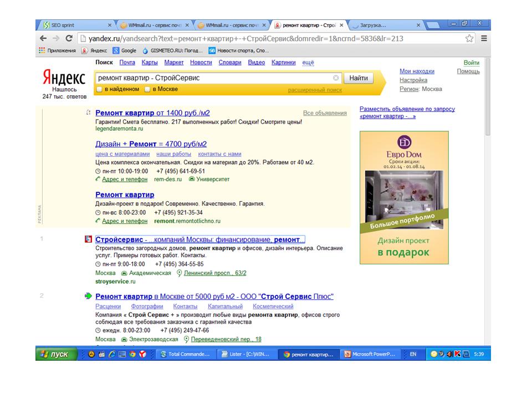Viewport: 532px width, 399px height.
Task: Expand the ещё services menu
Action: point(308,63)
